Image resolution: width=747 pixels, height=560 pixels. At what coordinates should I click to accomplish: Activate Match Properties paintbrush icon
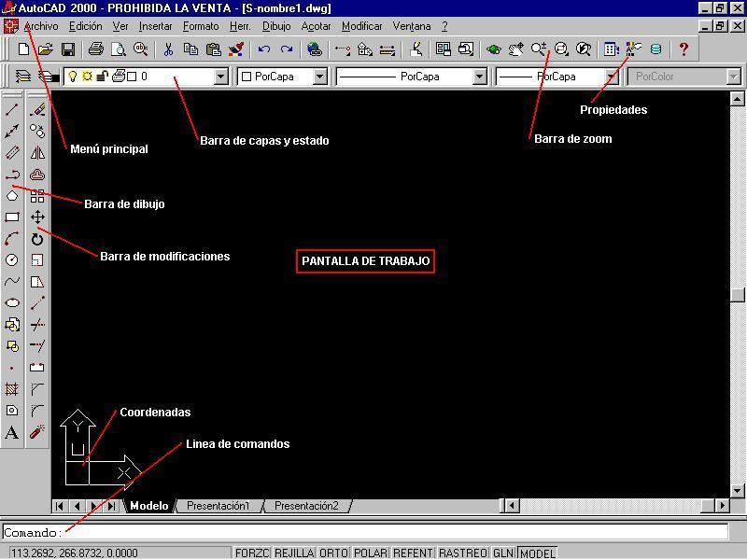point(236,49)
